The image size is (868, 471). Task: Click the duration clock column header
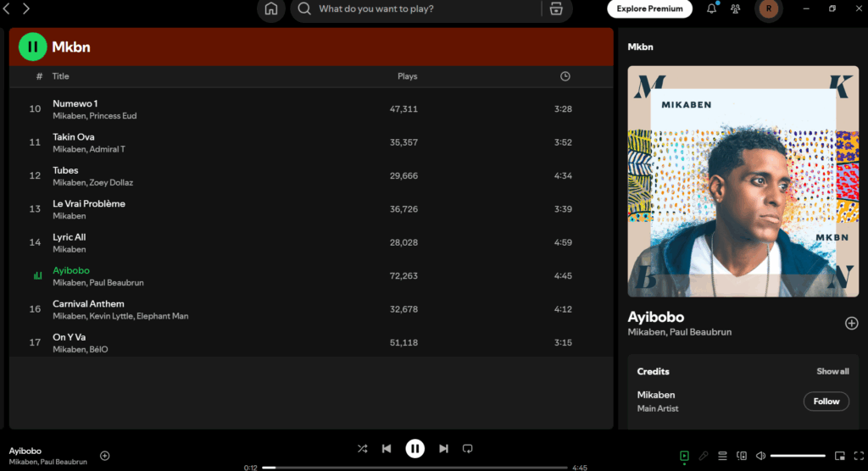[565, 76]
